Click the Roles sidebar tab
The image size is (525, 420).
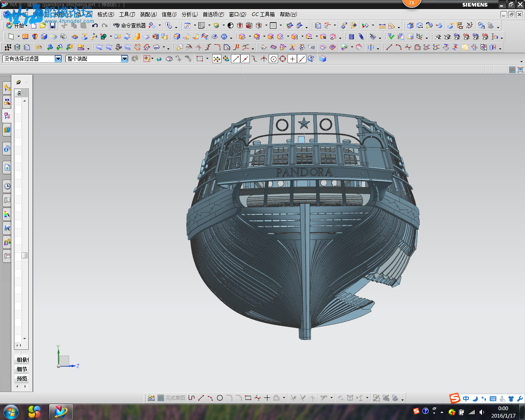[7, 242]
